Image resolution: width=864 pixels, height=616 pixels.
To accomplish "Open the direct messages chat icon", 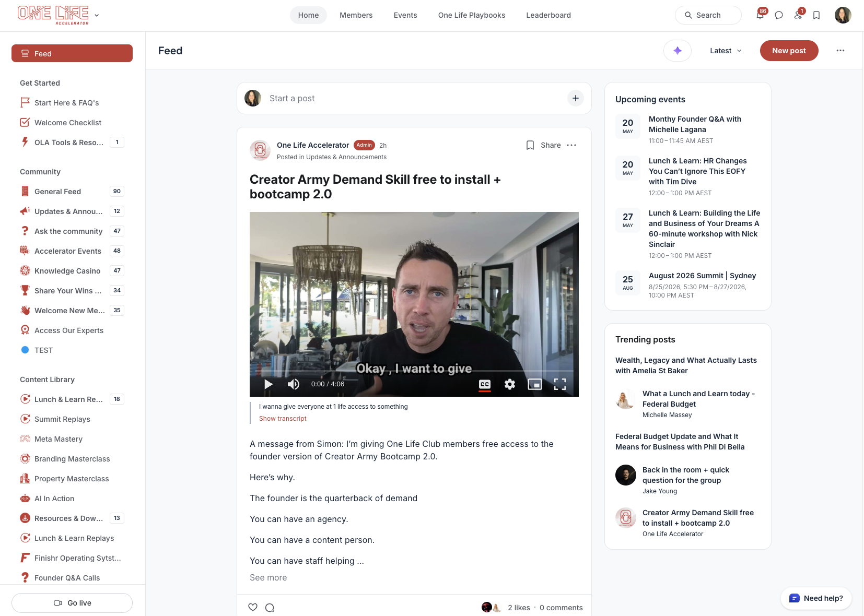I will [x=779, y=15].
